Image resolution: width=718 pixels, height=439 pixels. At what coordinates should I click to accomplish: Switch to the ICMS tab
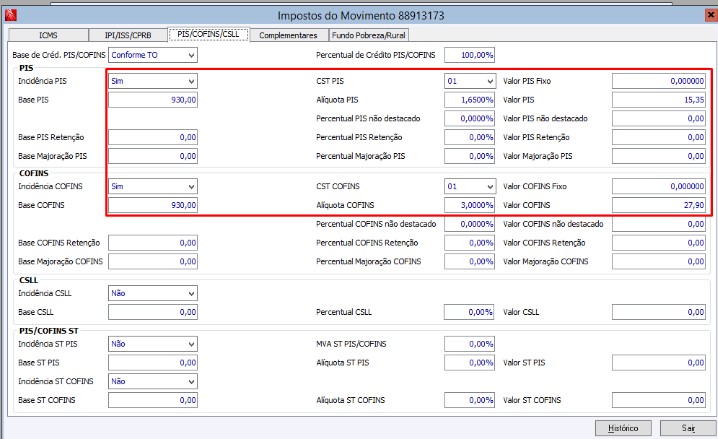[x=48, y=35]
